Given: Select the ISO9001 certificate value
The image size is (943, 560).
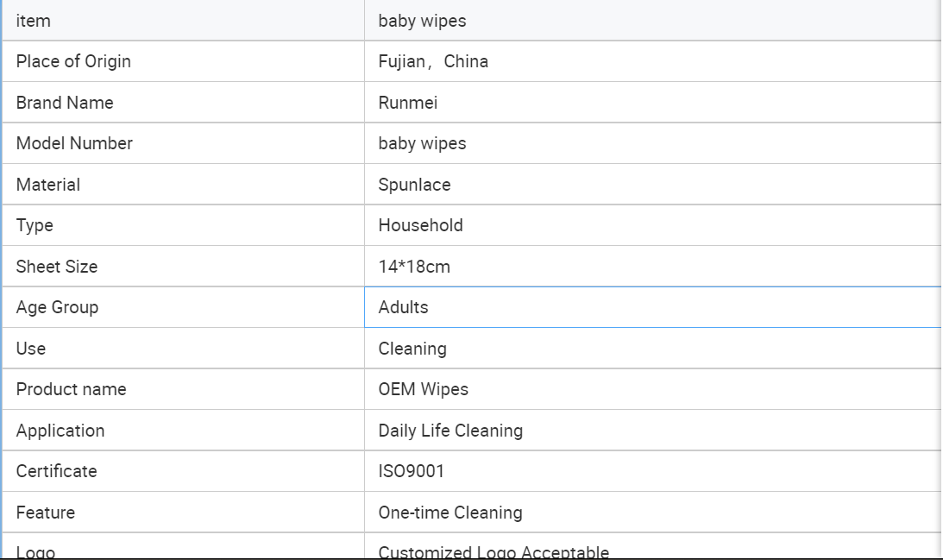Looking at the screenshot, I should pos(412,471).
